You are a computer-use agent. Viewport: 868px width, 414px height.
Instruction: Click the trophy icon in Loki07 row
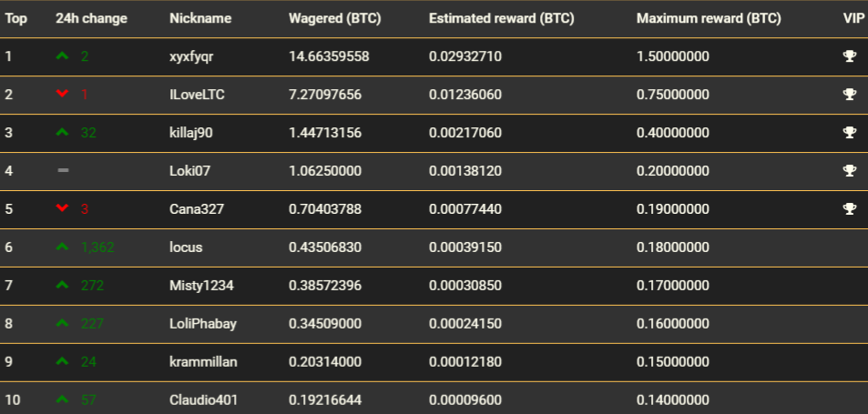(849, 170)
